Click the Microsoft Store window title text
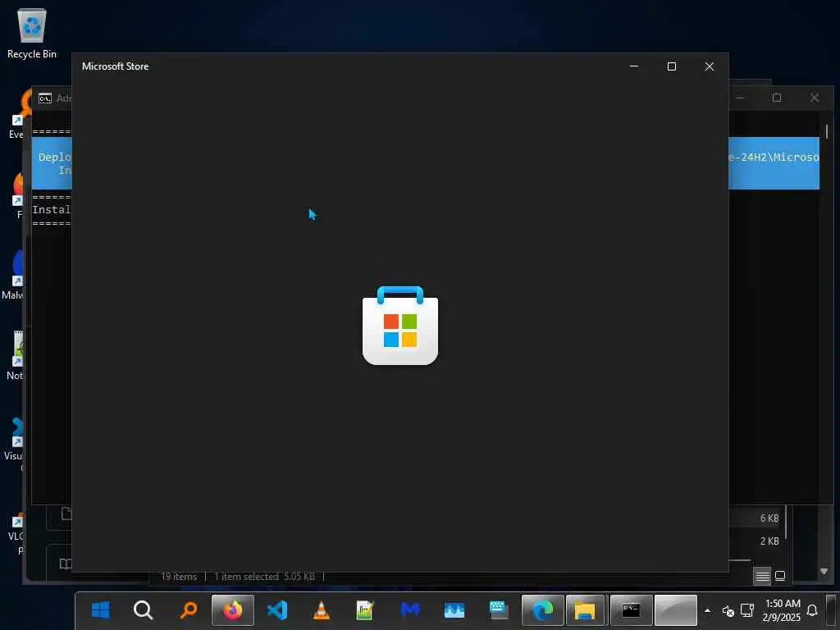 coord(115,66)
